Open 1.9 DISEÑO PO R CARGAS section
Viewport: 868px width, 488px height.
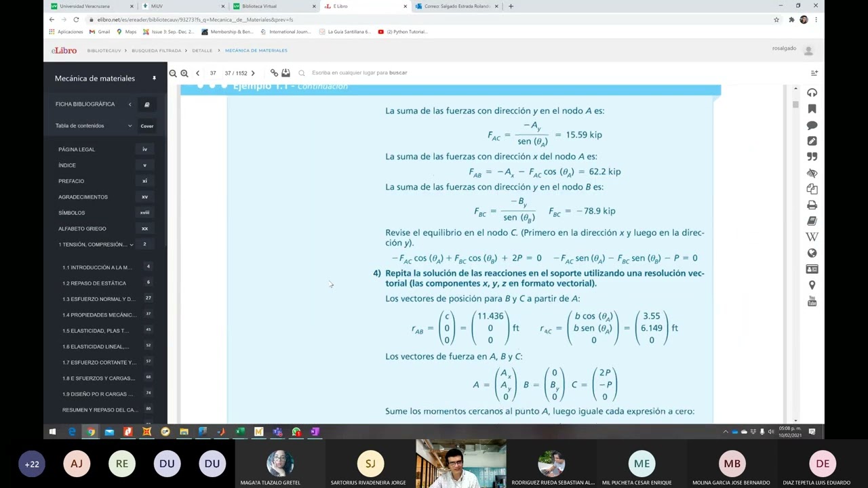98,394
